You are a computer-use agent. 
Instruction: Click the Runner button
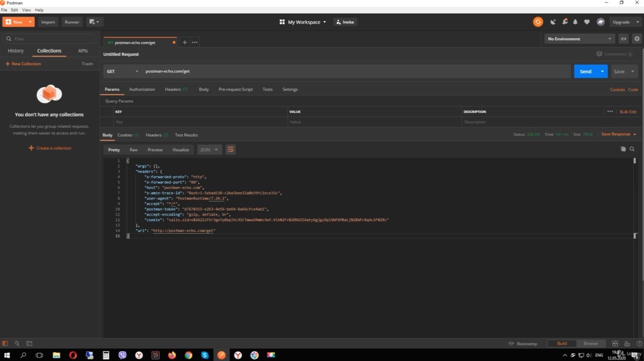72,22
